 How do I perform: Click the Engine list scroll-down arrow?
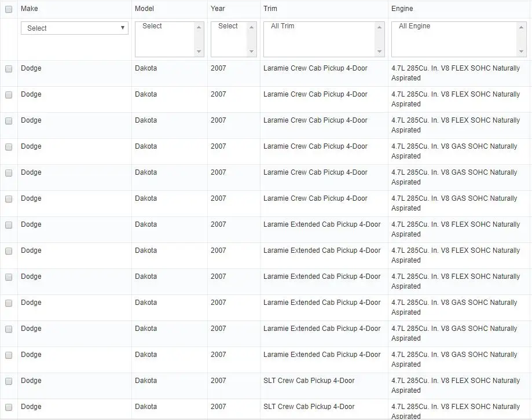coord(521,51)
